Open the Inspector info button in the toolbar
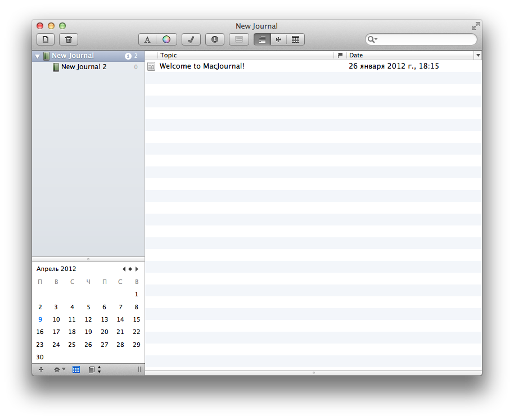The image size is (514, 420). tap(215, 40)
